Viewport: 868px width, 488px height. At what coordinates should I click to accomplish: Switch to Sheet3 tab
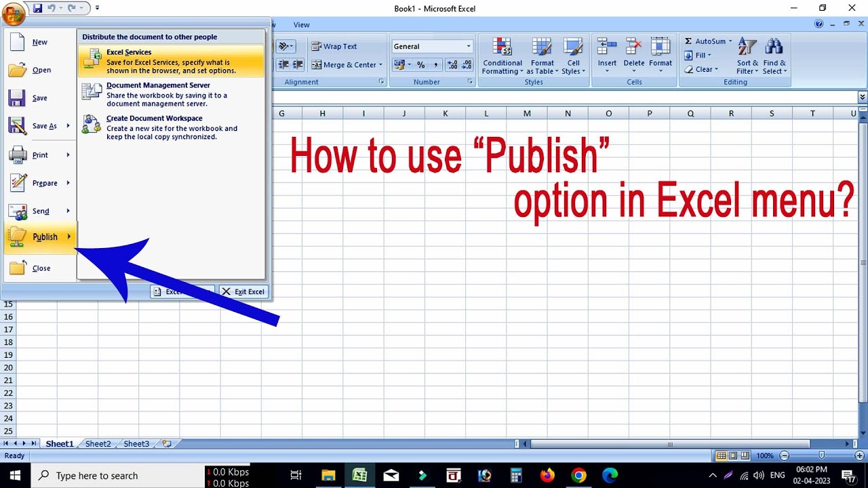click(136, 444)
